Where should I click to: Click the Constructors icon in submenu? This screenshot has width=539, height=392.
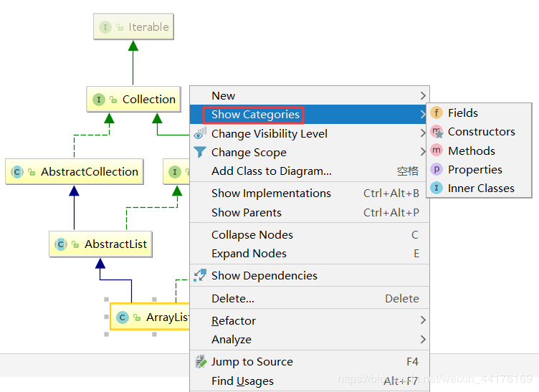pyautogui.click(x=436, y=132)
